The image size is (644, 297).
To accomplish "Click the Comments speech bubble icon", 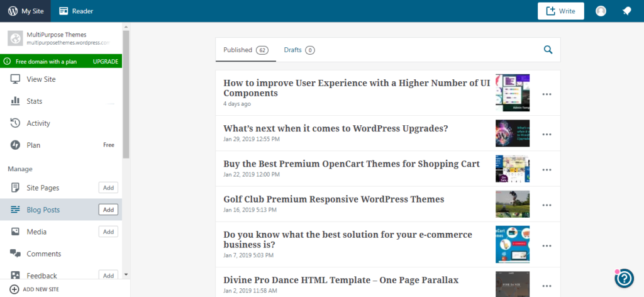I will tap(15, 254).
